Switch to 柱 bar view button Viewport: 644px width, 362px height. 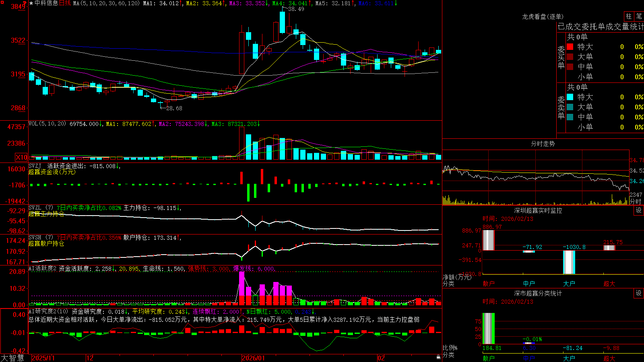629,16
